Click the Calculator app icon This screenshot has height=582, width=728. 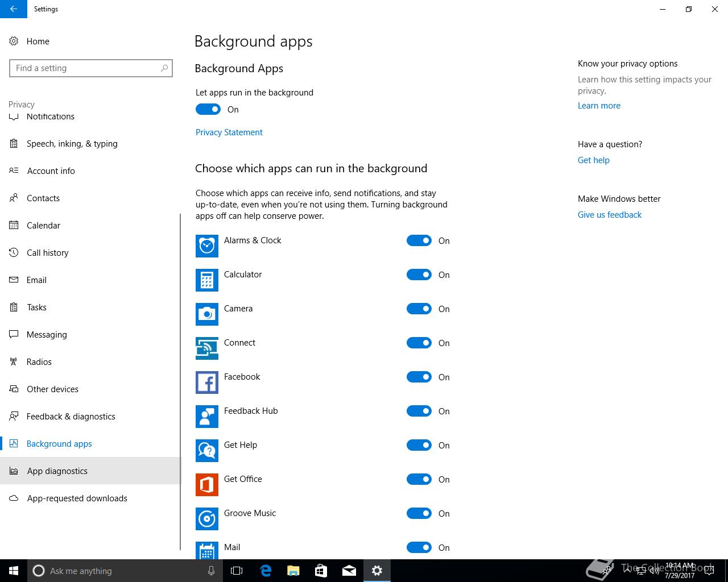coord(207,280)
